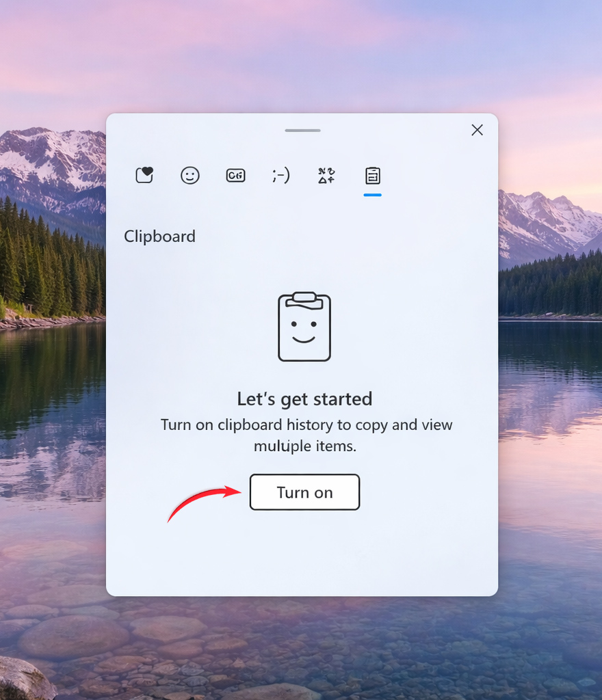Close the clipboard panel with X
Image resolution: width=602 pixels, height=700 pixels.
click(x=477, y=130)
